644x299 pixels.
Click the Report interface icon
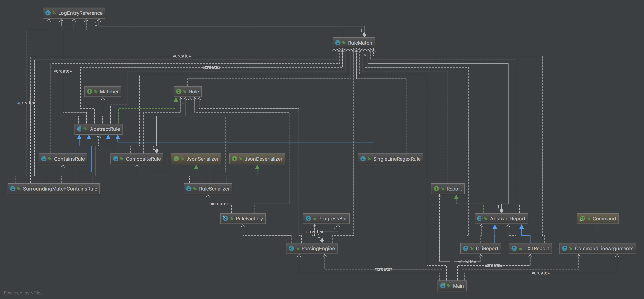(x=436, y=189)
